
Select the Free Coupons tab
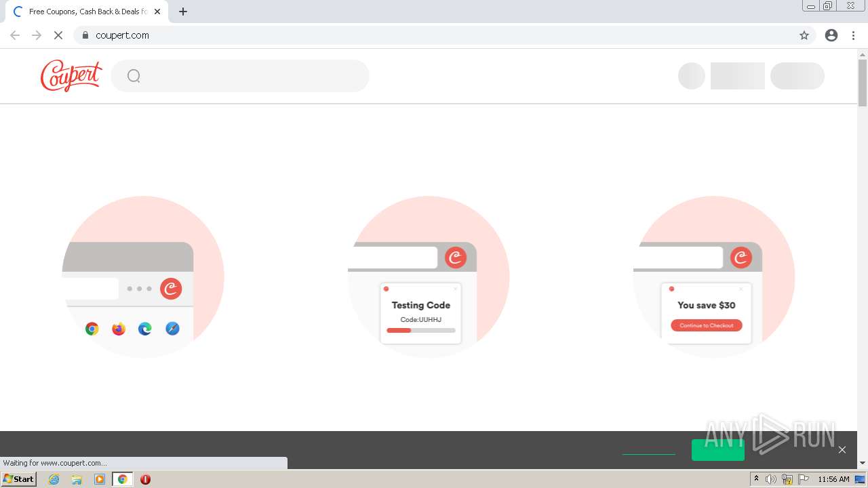click(x=85, y=12)
